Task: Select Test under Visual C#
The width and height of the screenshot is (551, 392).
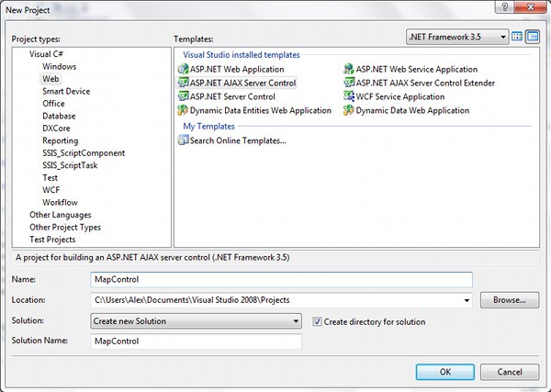Action: coord(50,178)
